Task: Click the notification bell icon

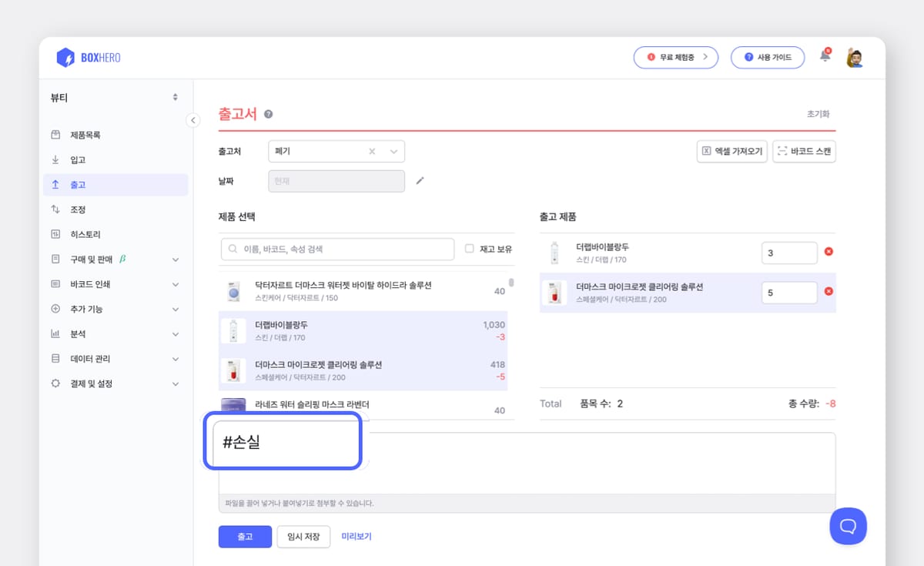Action: [x=824, y=55]
